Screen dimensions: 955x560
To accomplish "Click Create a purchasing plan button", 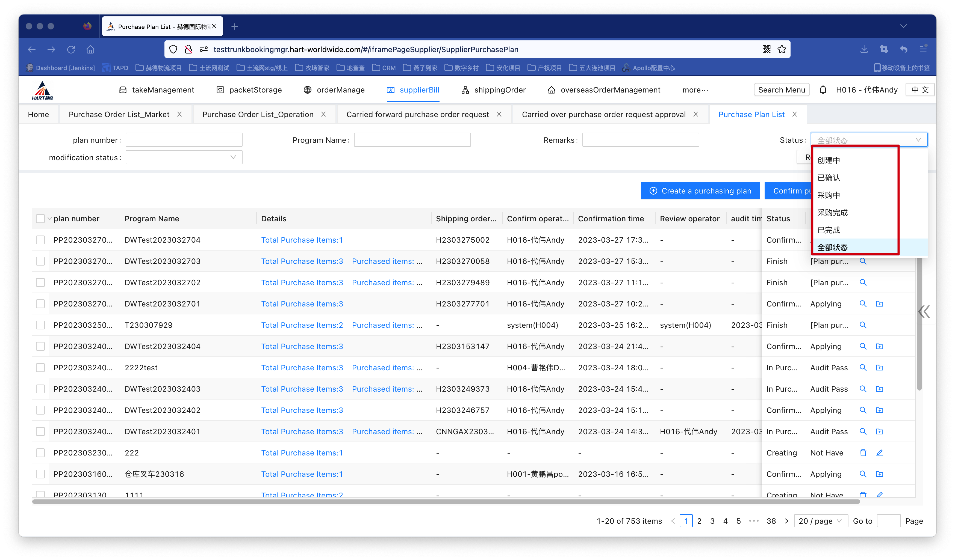I will 700,191.
